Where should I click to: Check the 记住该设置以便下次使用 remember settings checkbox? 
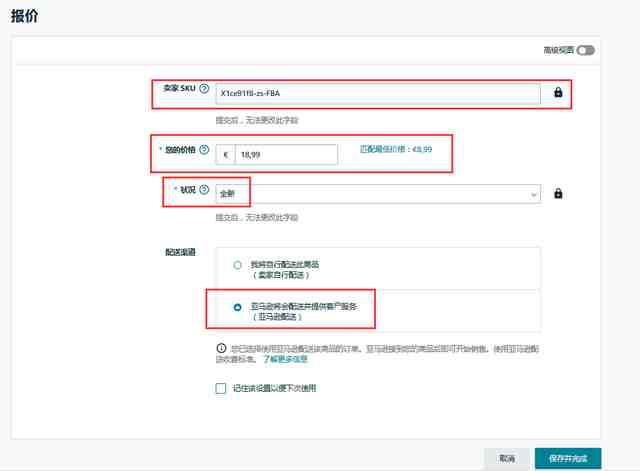coord(221,388)
